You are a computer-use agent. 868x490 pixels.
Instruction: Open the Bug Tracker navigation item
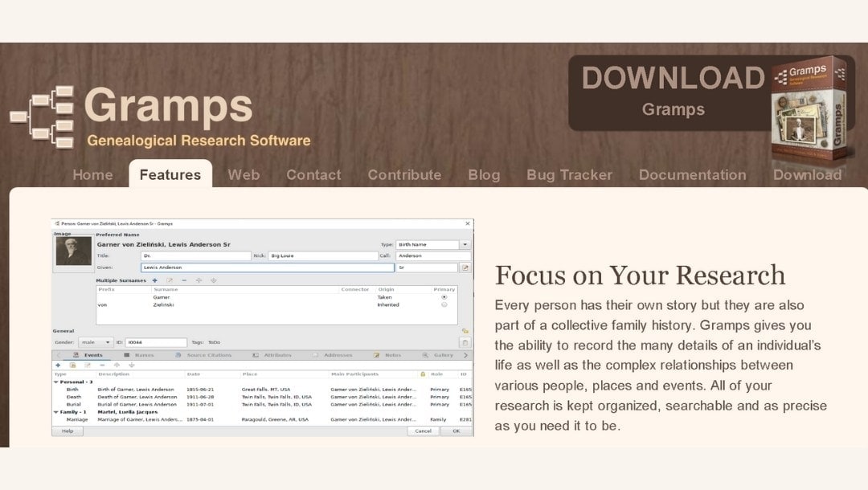(569, 174)
